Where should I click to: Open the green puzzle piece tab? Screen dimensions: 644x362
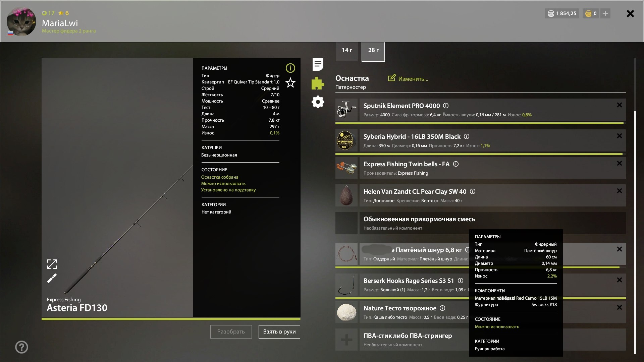tap(318, 83)
